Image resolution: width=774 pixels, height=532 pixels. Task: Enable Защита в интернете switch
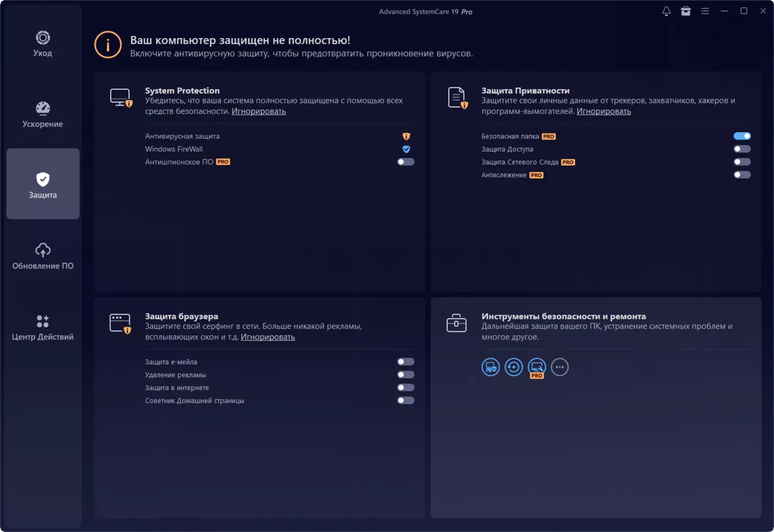[x=406, y=388]
